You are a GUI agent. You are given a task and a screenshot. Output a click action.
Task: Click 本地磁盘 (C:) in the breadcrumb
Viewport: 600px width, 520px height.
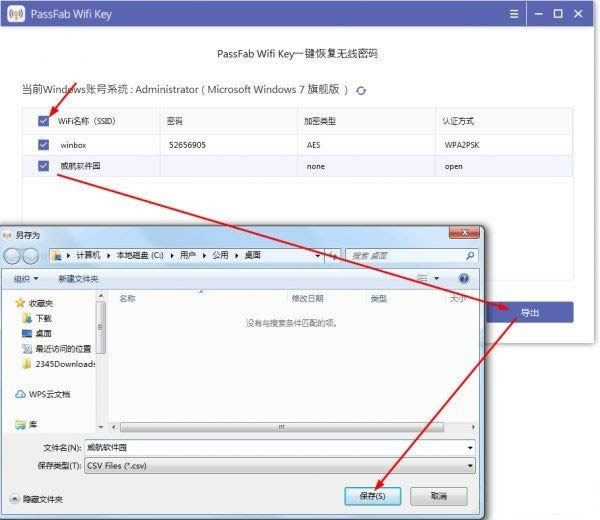140,255
